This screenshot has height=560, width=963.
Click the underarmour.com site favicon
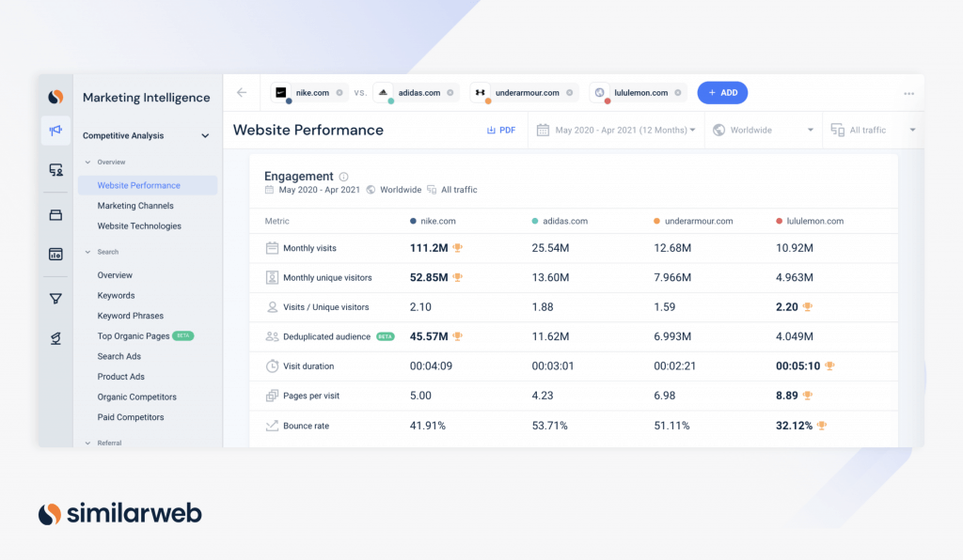click(x=481, y=93)
